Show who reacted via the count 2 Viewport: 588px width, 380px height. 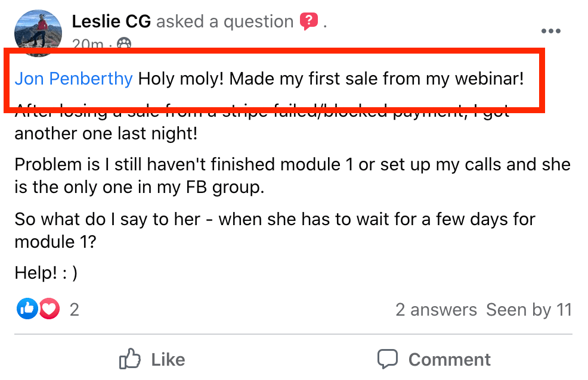[x=75, y=309]
